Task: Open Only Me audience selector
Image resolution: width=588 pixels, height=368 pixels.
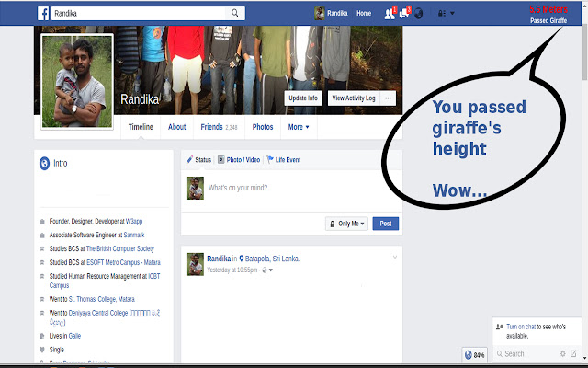Action: coord(347,224)
